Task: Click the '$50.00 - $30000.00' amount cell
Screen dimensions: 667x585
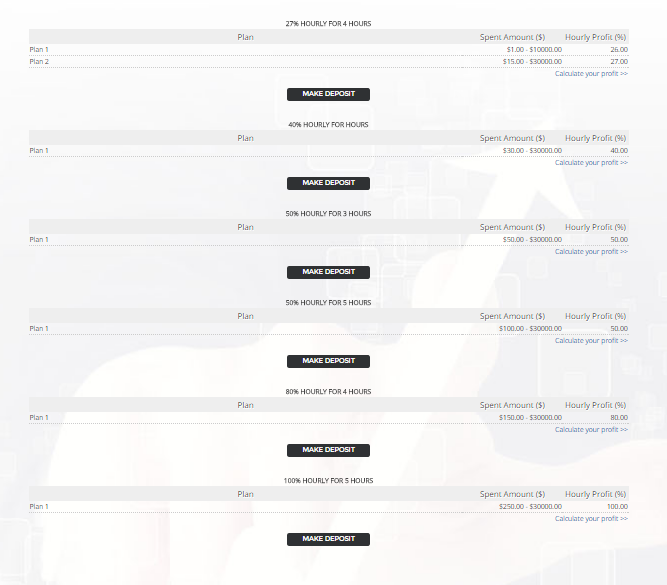Action: pos(532,239)
